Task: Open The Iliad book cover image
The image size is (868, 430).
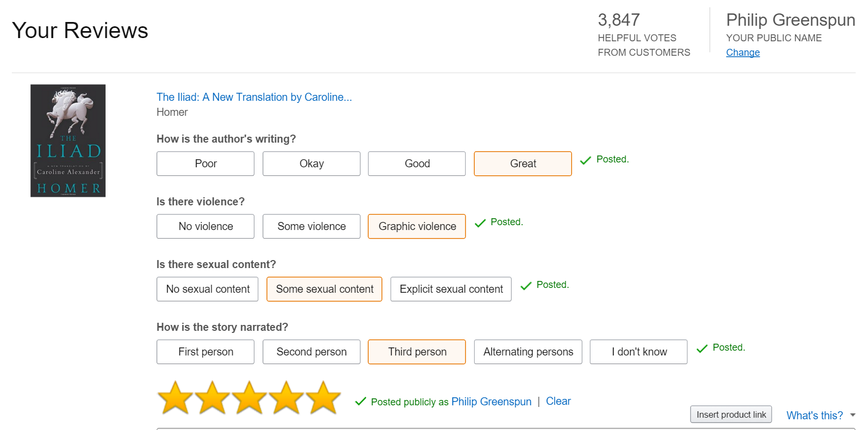Action: click(x=68, y=140)
